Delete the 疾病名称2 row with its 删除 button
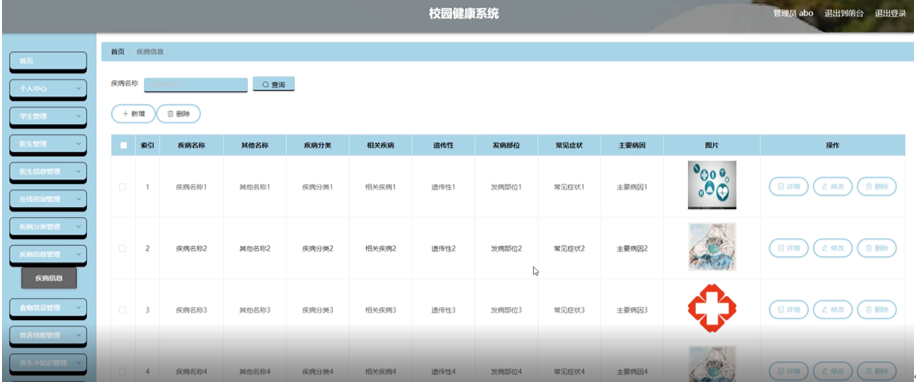The width and height of the screenshot is (916, 382). tap(876, 248)
